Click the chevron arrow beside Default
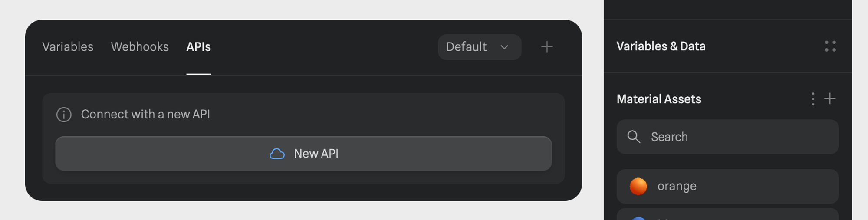 504,47
